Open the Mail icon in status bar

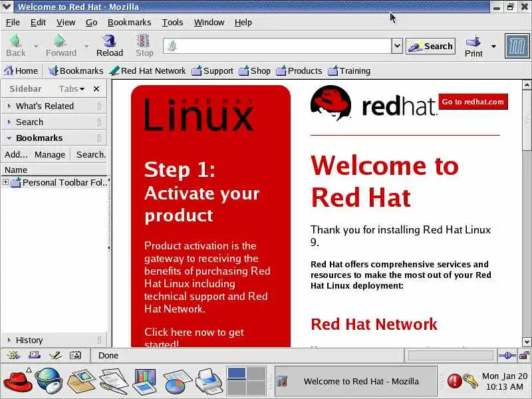pyautogui.click(x=35, y=355)
